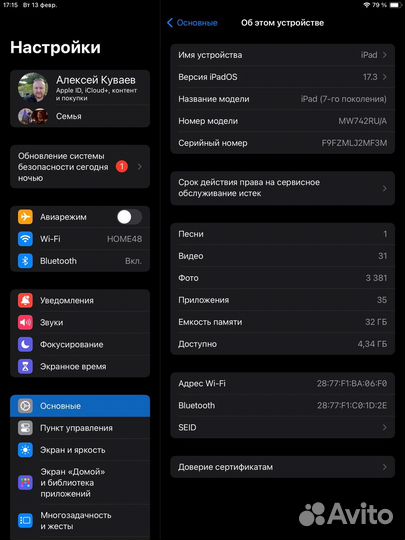Viewport: 405px width, 540px height.
Task: Open Фокусирование settings
Action: [80, 344]
